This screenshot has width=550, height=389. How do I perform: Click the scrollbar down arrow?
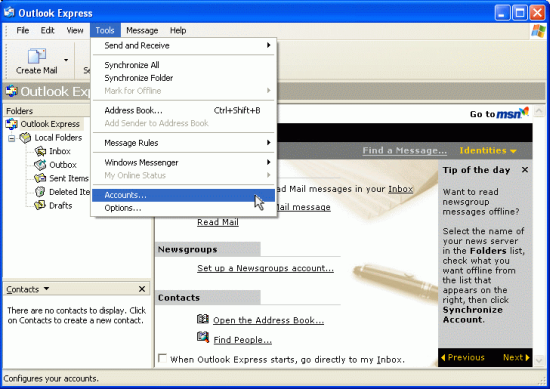(x=539, y=361)
